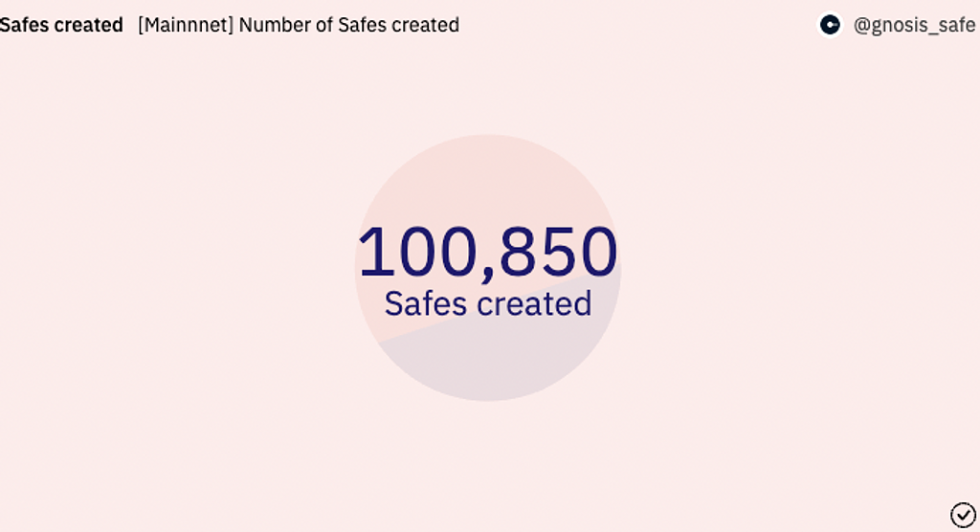The height and width of the screenshot is (532, 980).
Task: Click the digits "100" in the counter
Action: pos(418,253)
